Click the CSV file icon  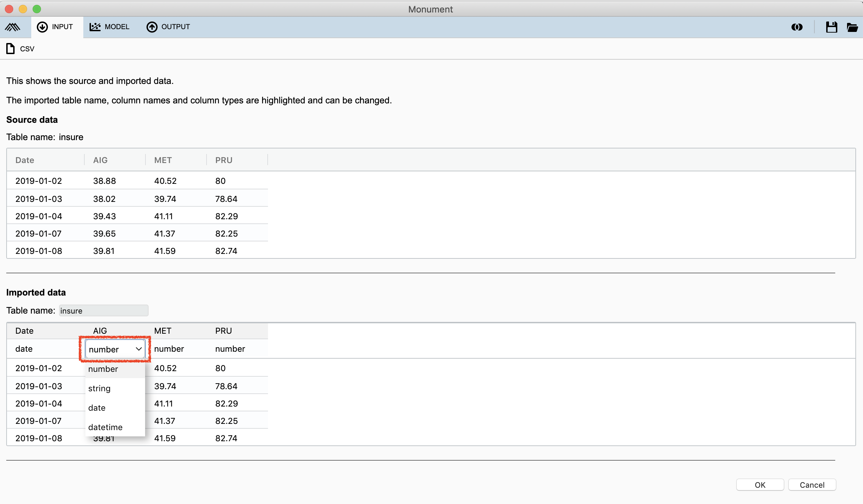[x=10, y=49]
